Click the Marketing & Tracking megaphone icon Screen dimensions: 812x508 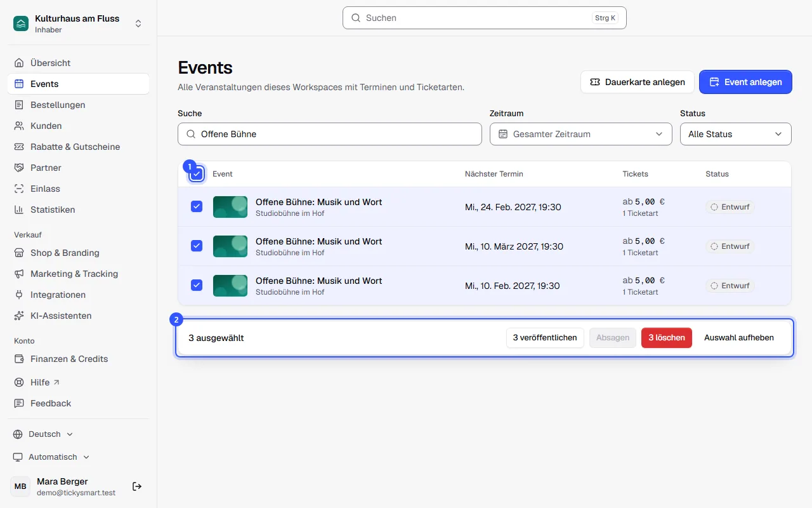click(19, 274)
